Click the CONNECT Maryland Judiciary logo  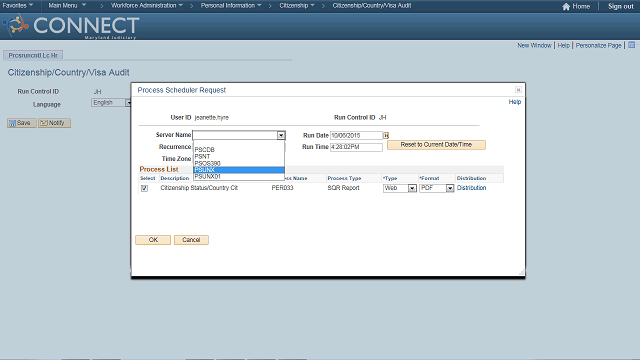71,26
